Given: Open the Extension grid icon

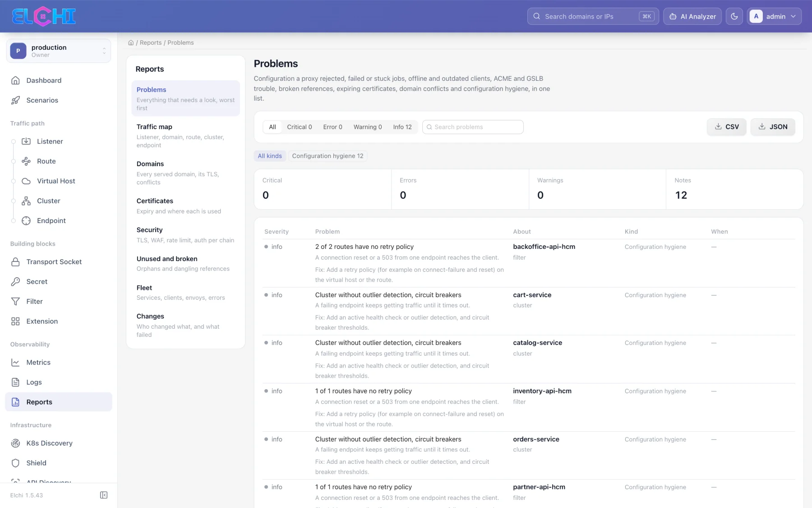Looking at the screenshot, I should pos(15,322).
